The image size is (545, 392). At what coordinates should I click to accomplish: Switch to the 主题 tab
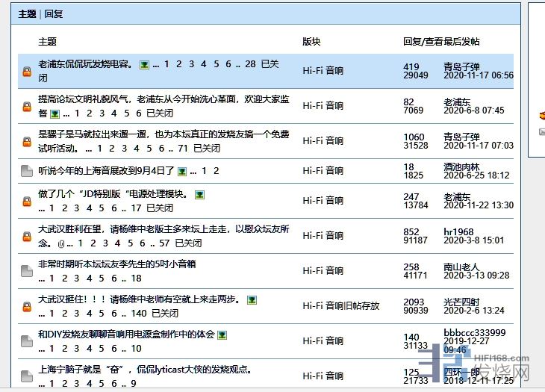(x=27, y=13)
